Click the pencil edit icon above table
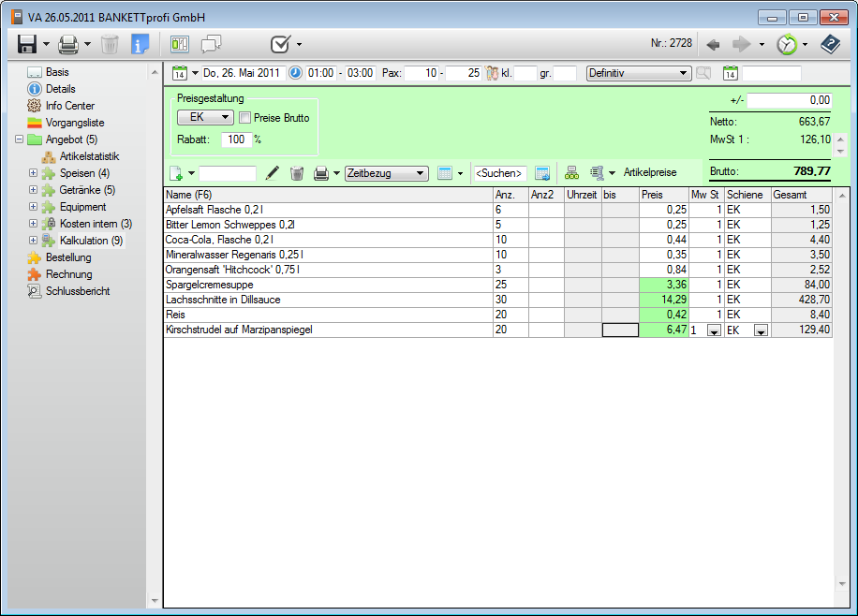The height and width of the screenshot is (616, 858). [273, 173]
